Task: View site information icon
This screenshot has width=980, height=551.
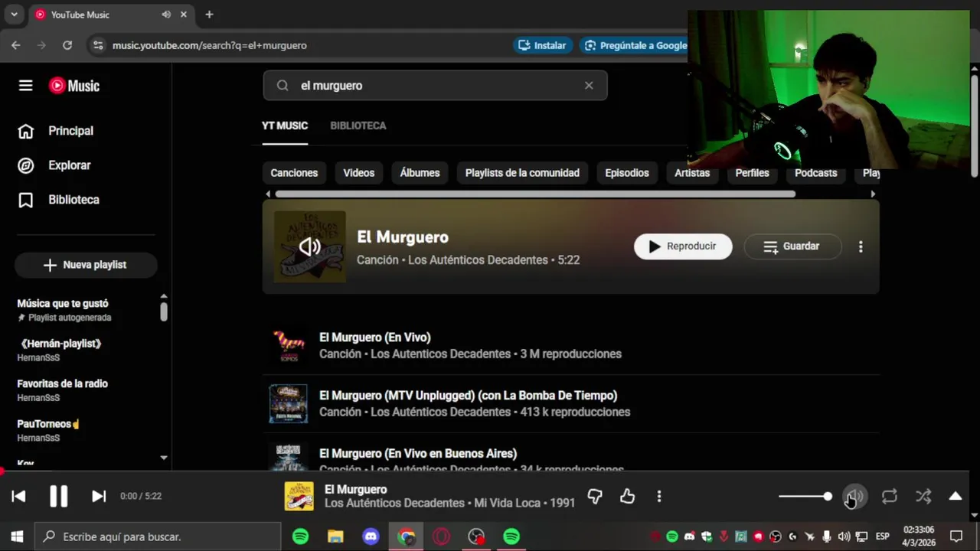Action: click(x=98, y=45)
